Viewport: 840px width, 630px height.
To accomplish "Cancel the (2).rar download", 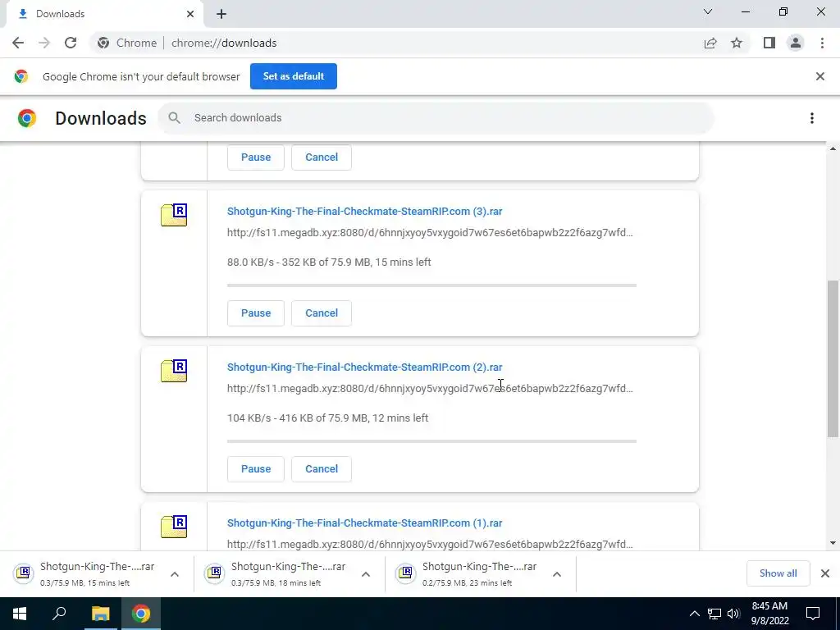I will click(322, 468).
